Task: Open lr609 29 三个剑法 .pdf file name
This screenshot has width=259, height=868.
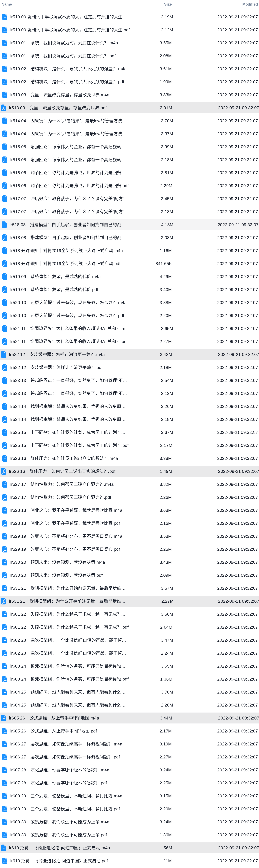Action: (x=65, y=809)
